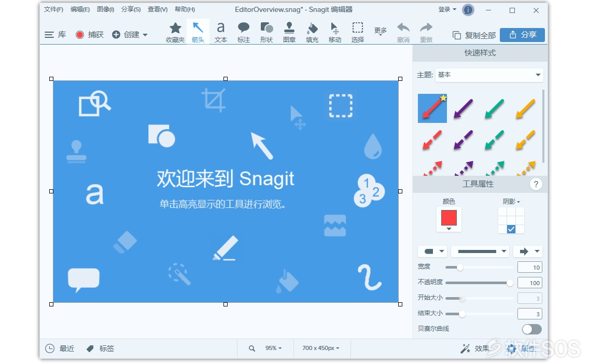The image size is (589, 364).
Task: Open the 主题 theme combo box
Action: tap(489, 75)
